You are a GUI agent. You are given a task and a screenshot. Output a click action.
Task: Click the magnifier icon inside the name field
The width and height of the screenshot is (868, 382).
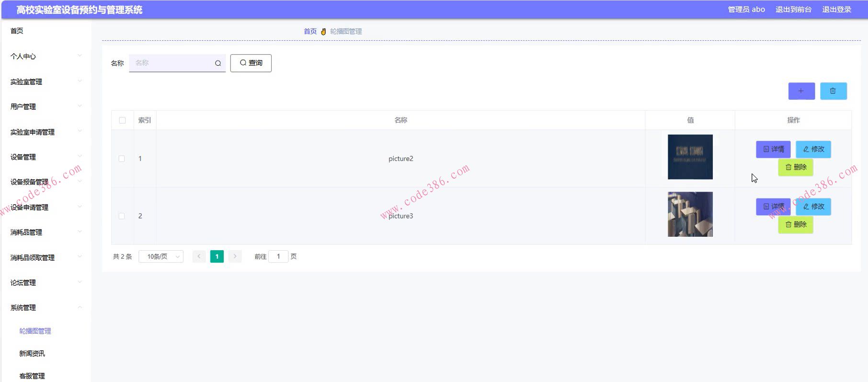218,63
